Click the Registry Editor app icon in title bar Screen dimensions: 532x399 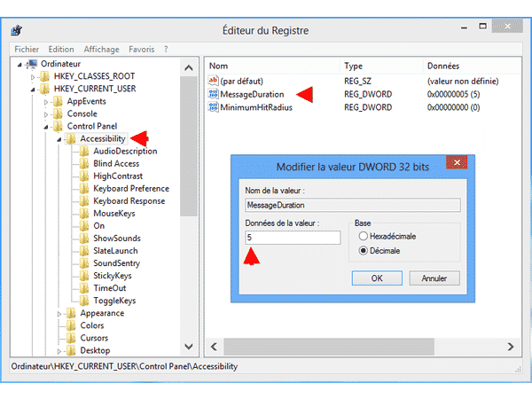[16, 30]
